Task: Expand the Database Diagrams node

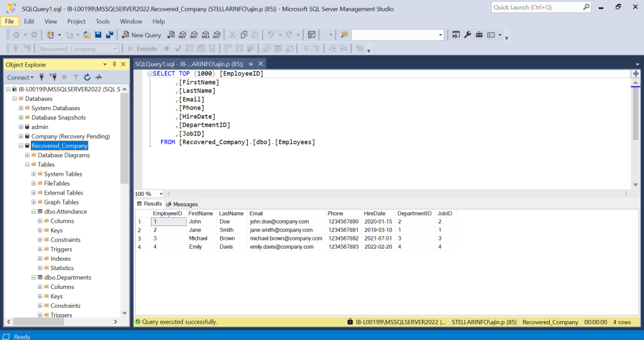Action: tap(28, 155)
